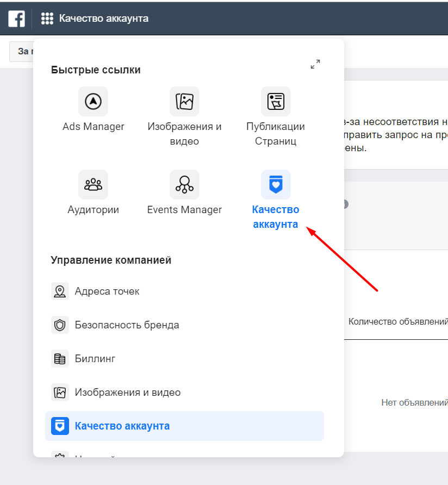Select Биллинг menu item
This screenshot has width=448, height=485.
coord(184,358)
